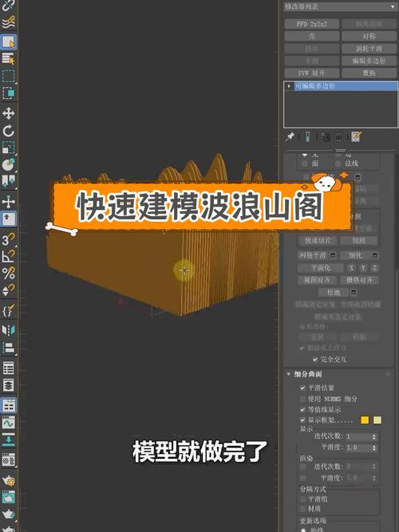Uncheck the 平滑结果 checkbox
This screenshot has width=399, height=532.
(x=303, y=388)
